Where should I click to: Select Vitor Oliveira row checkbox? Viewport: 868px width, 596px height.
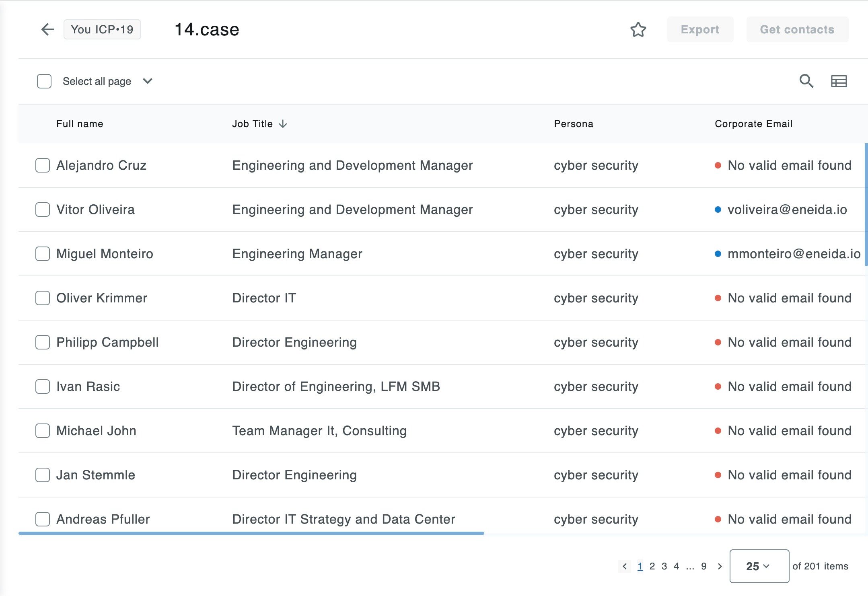43,210
